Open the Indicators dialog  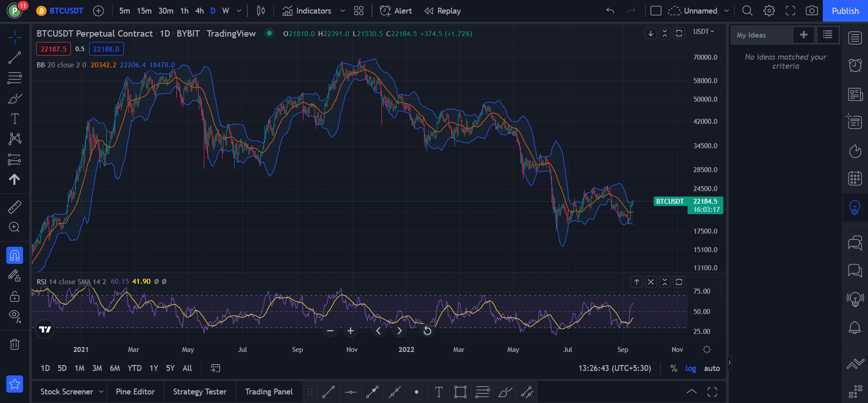point(307,11)
